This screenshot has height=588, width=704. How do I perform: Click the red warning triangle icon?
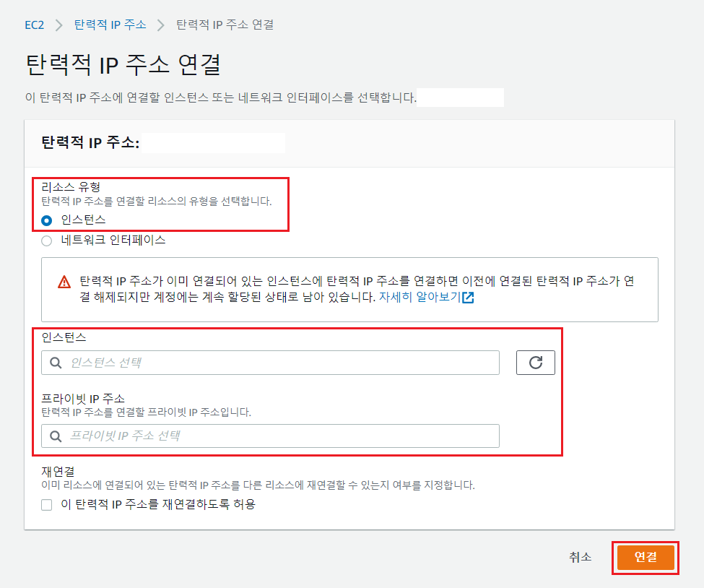pyautogui.click(x=64, y=282)
